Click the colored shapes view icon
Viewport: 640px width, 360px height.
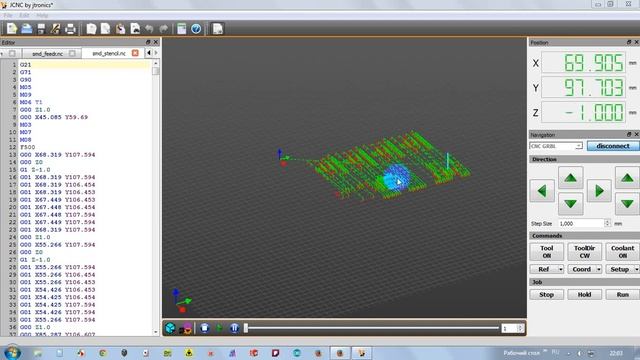[x=186, y=328]
